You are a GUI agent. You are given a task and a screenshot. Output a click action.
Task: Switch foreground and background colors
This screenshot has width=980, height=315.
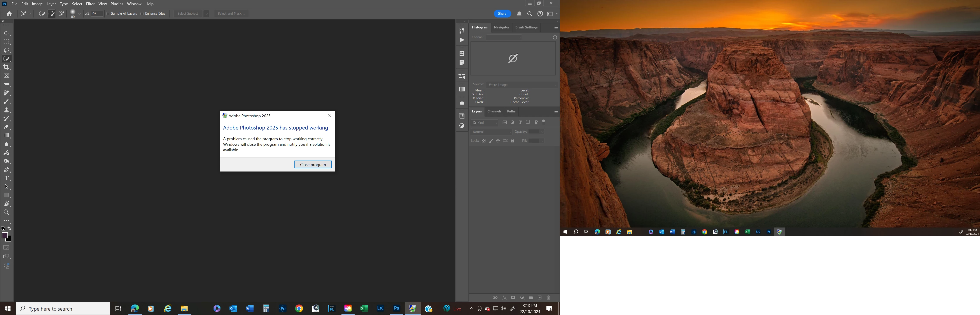(x=9, y=229)
